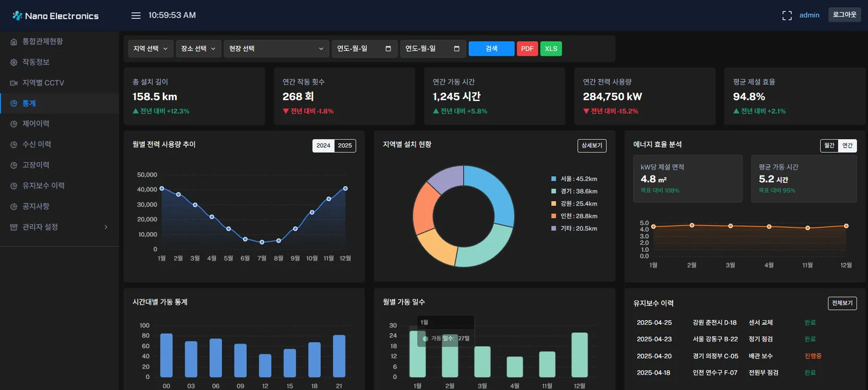Screen dimensions: 868x390
Task: Click the 로그아웃 button
Action: pos(845,15)
